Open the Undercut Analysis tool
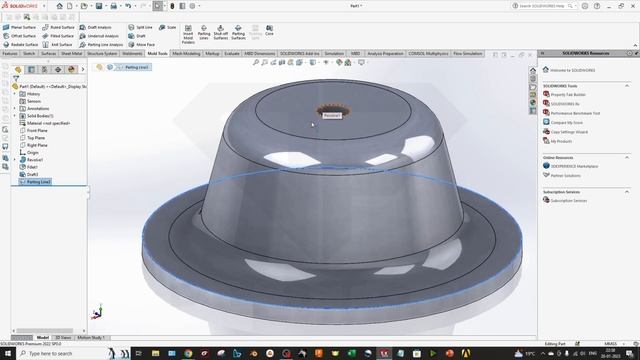Image resolution: width=640 pixels, height=360 pixels. point(99,36)
